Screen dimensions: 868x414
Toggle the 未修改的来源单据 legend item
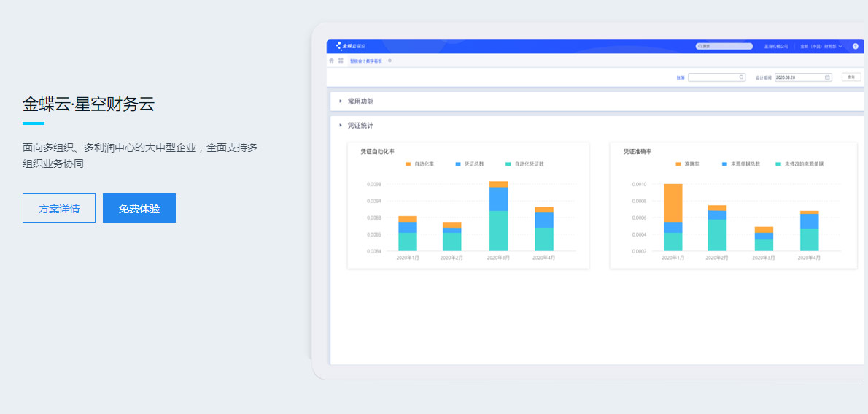pyautogui.click(x=799, y=164)
